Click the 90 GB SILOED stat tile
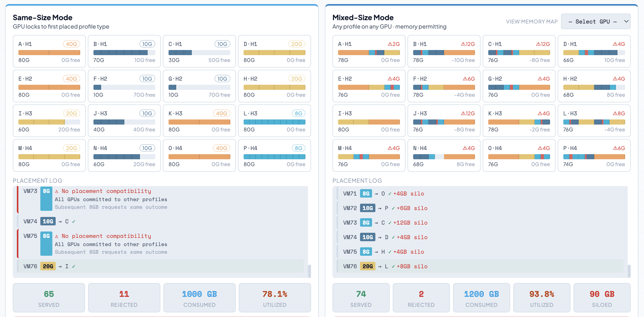This screenshot has height=317, width=644. click(602, 298)
